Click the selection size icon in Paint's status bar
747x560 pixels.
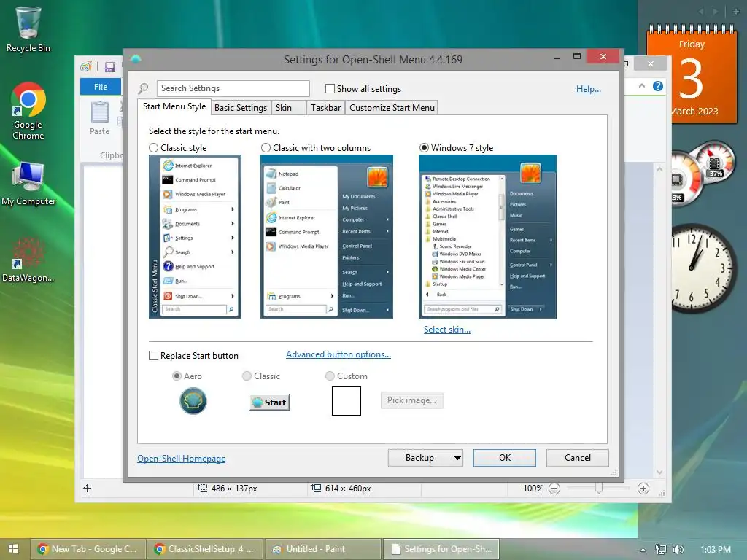(203, 488)
